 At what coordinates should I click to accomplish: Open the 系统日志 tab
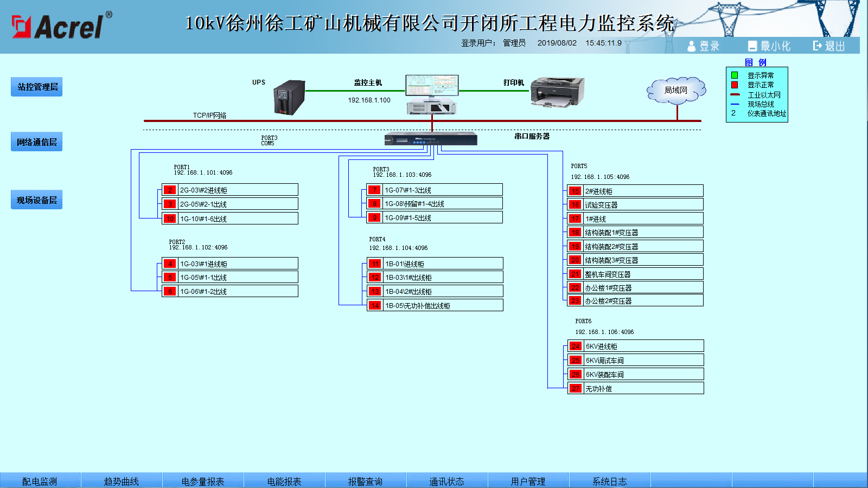(610, 481)
